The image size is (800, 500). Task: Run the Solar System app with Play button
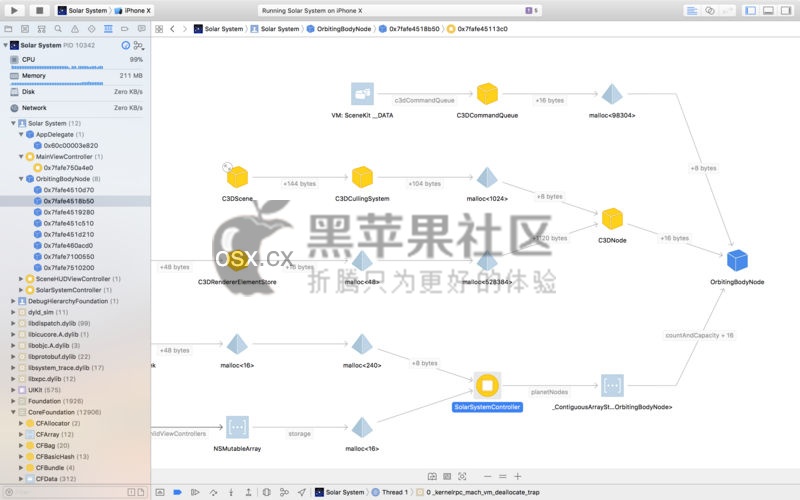click(x=14, y=10)
